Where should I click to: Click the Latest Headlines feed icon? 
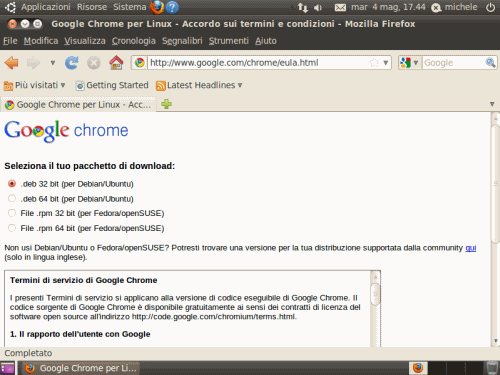[161, 86]
